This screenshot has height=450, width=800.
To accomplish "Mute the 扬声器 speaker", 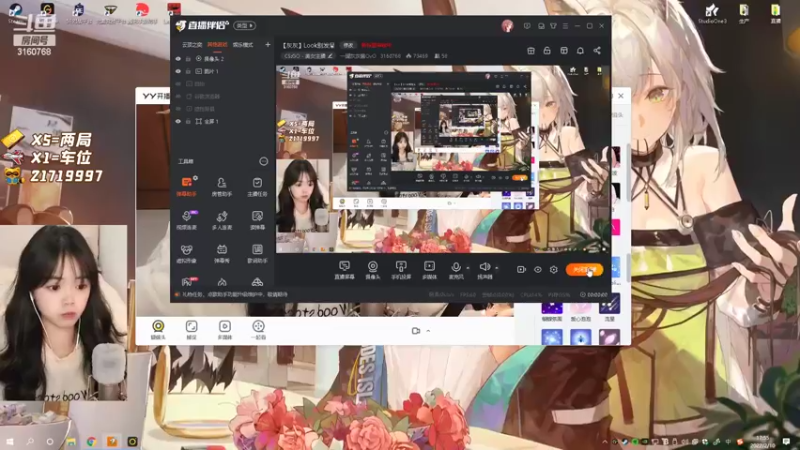I will [x=484, y=270].
